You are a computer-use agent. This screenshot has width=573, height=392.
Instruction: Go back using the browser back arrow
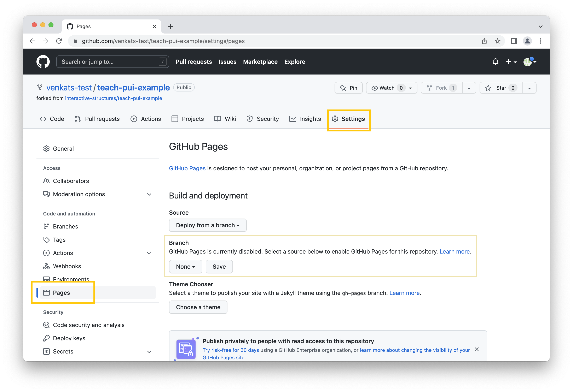32,41
